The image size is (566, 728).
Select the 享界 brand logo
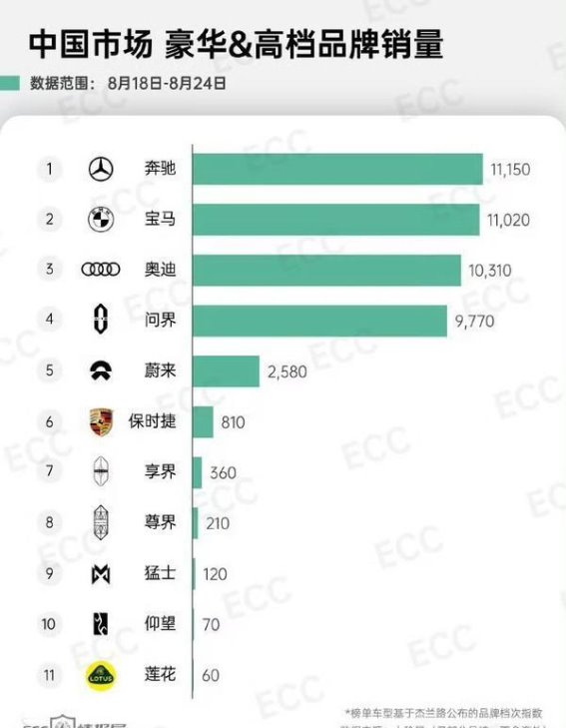101,471
